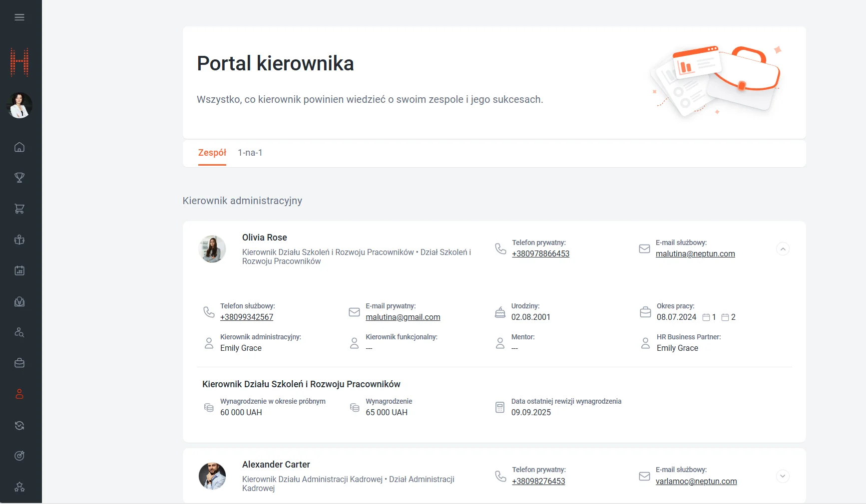
Task: Click the calendar icon in sidebar
Action: click(19, 270)
